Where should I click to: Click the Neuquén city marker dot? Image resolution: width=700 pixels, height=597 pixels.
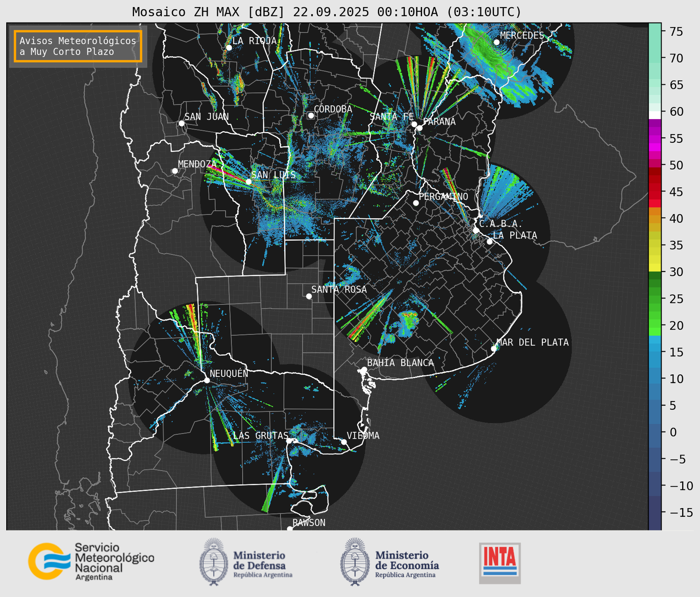[x=207, y=380]
